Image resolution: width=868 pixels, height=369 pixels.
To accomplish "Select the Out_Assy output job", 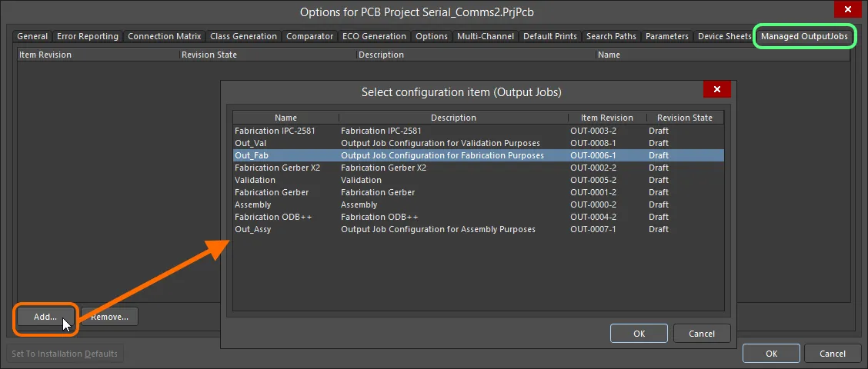I will (x=479, y=229).
